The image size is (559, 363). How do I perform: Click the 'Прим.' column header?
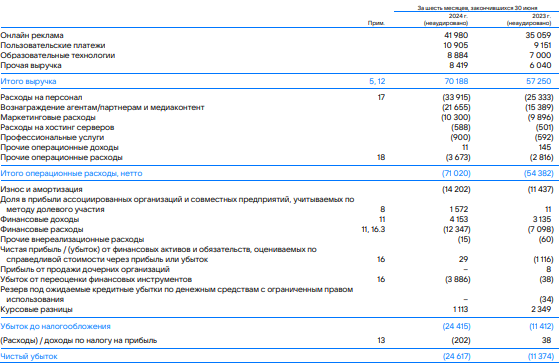pyautogui.click(x=376, y=23)
